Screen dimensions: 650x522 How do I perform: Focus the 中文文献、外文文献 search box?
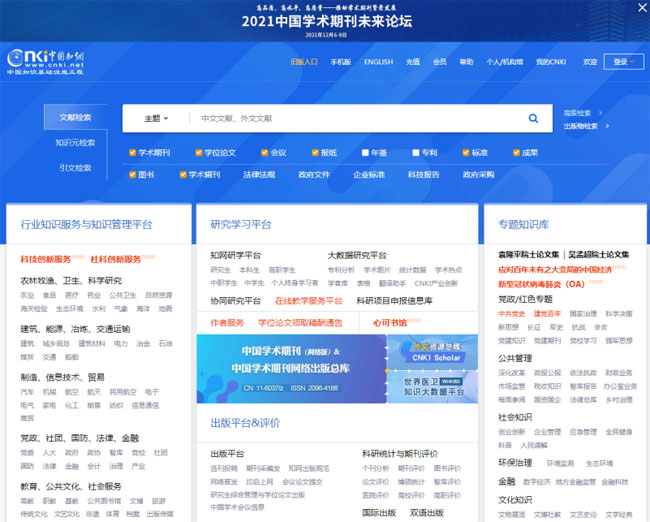click(x=359, y=119)
